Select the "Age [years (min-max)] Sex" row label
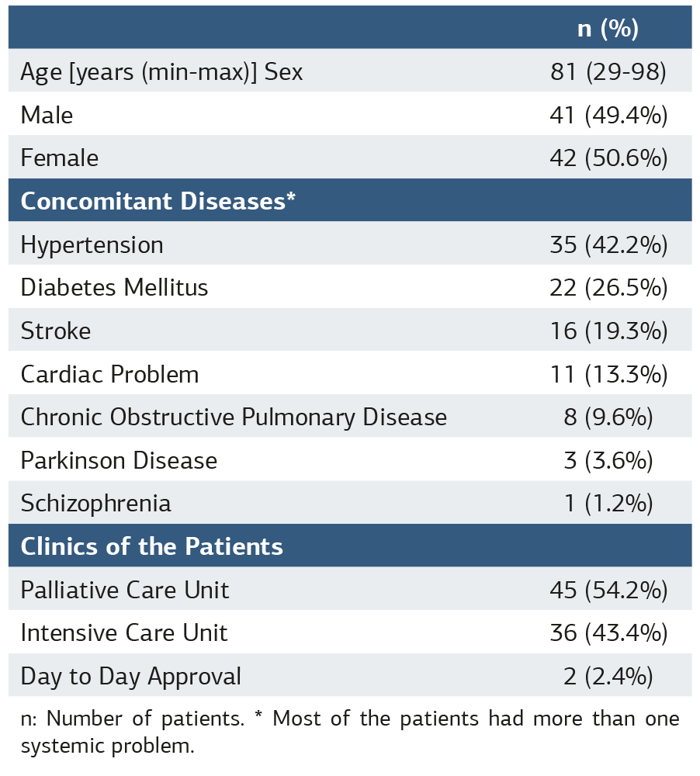 click(x=161, y=72)
